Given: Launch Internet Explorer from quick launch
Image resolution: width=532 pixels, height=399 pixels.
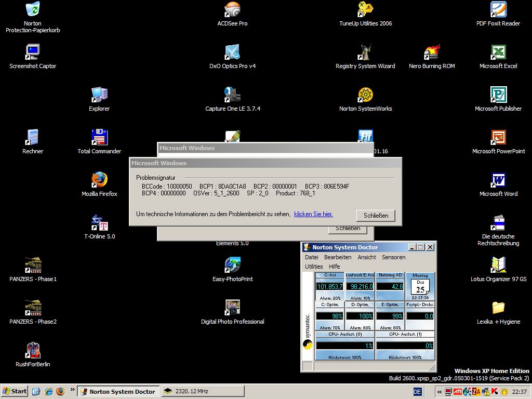Looking at the screenshot, I should 48,392.
